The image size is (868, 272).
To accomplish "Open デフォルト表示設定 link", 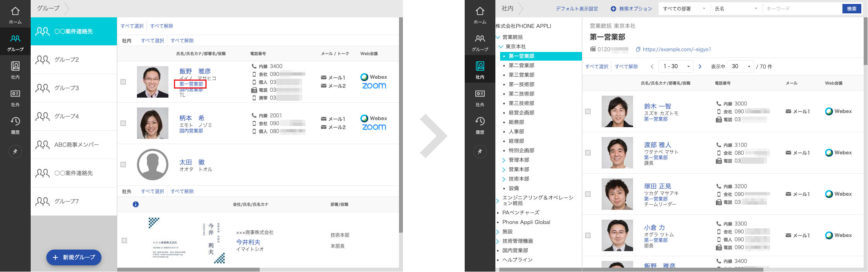I will point(577,9).
